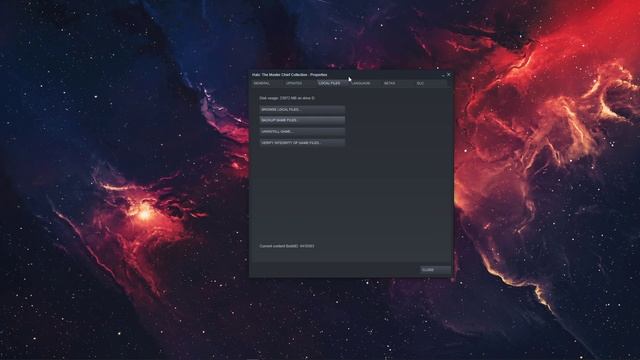Click the Properties window title

(x=289, y=75)
